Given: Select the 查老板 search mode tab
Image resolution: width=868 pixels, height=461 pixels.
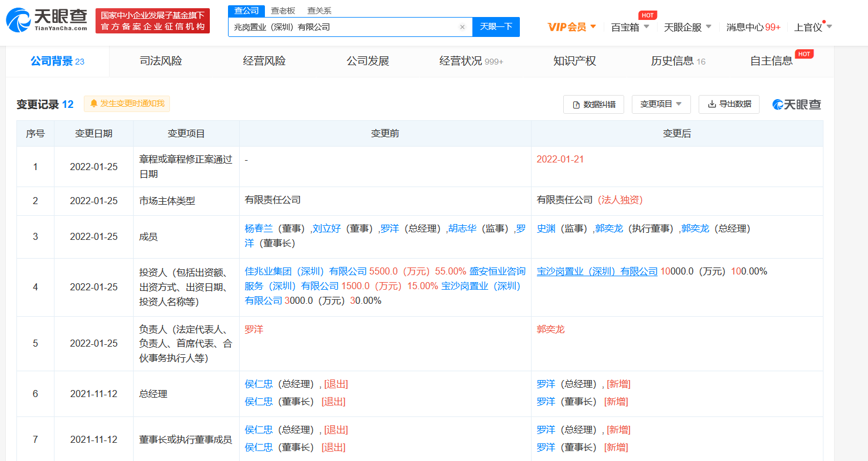Looking at the screenshot, I should (x=283, y=11).
